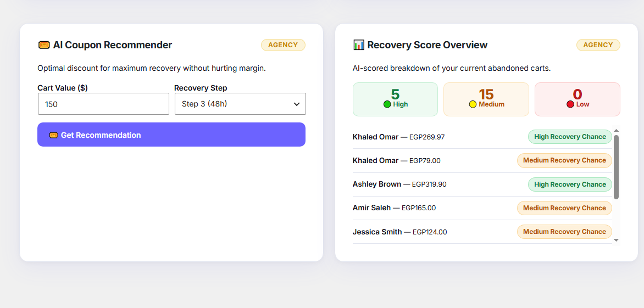This screenshot has width=644, height=308.
Task: Click the 0 Low score summary tile
Action: click(x=578, y=99)
